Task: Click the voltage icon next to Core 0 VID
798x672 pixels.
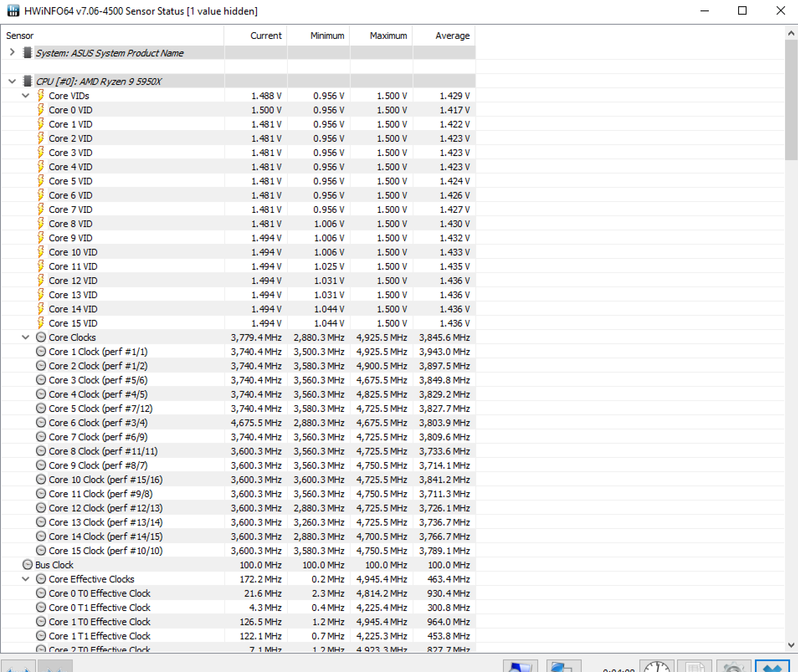Action: pyautogui.click(x=41, y=110)
